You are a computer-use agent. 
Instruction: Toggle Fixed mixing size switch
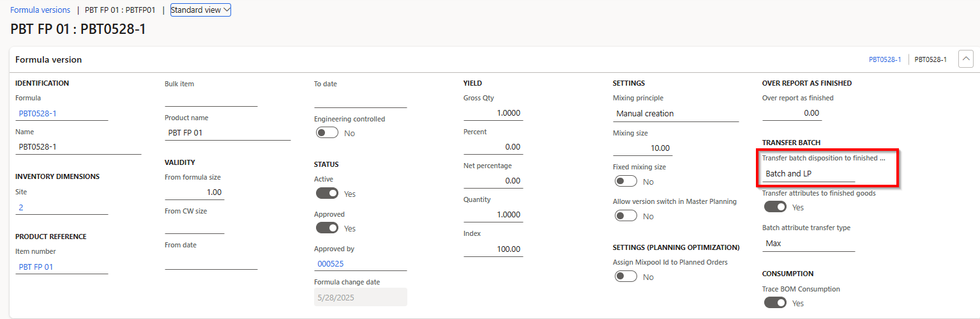coord(626,182)
